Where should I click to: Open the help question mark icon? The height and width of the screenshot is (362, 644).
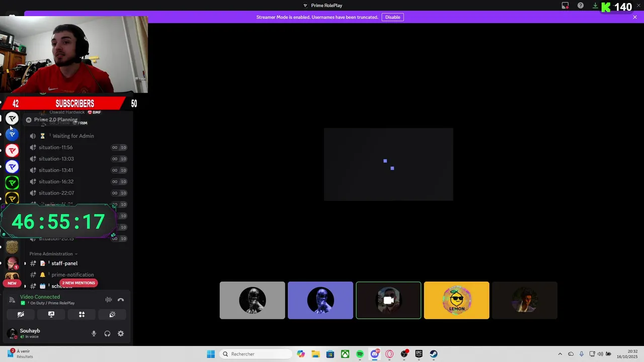581,6
